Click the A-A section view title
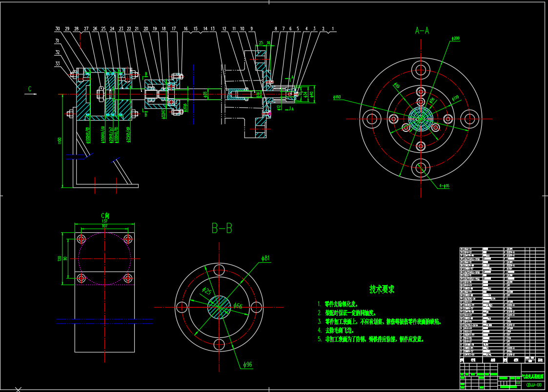Viewport: 548px width, 392px height. (422, 31)
